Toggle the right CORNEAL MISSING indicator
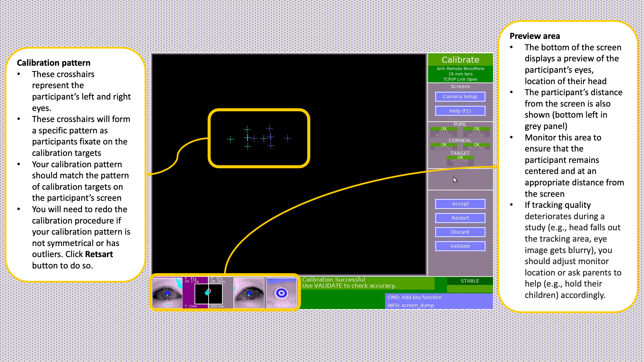The height and width of the screenshot is (362, 644). point(476,148)
